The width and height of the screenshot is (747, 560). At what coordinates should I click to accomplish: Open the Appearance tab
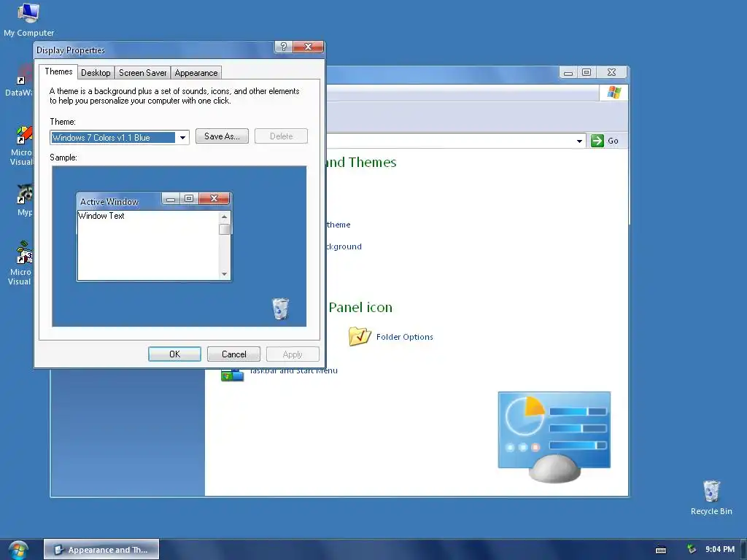(x=196, y=73)
